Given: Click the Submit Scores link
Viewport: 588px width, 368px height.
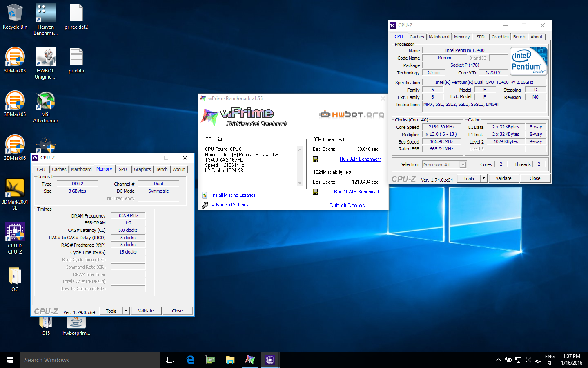Looking at the screenshot, I should [347, 205].
